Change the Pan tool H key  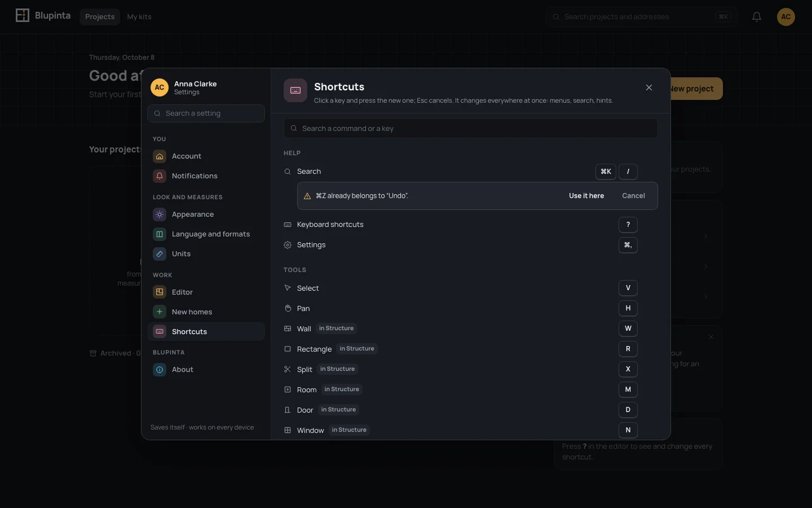pos(628,308)
